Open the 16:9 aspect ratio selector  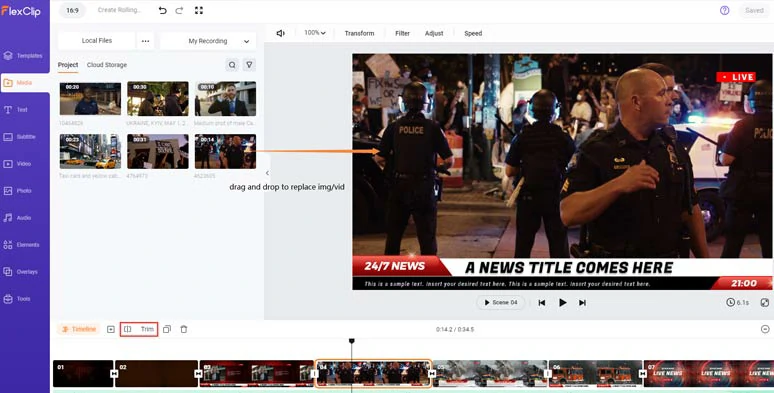(x=73, y=10)
